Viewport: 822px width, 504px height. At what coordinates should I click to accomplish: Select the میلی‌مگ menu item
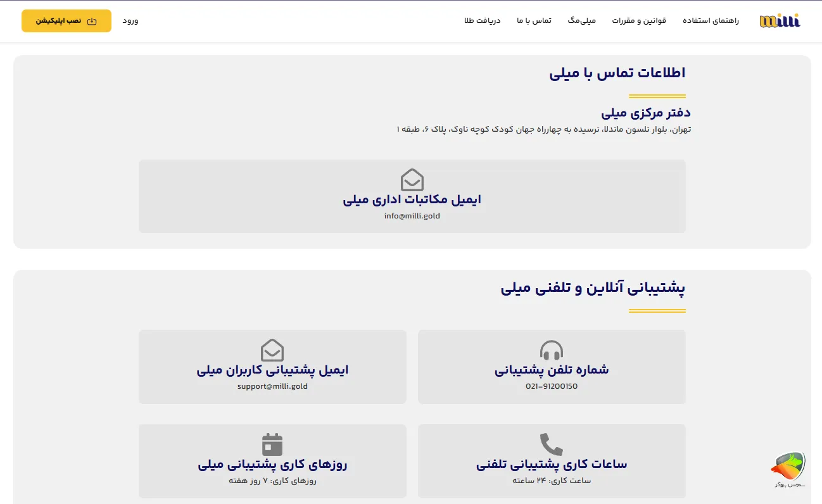point(581,20)
